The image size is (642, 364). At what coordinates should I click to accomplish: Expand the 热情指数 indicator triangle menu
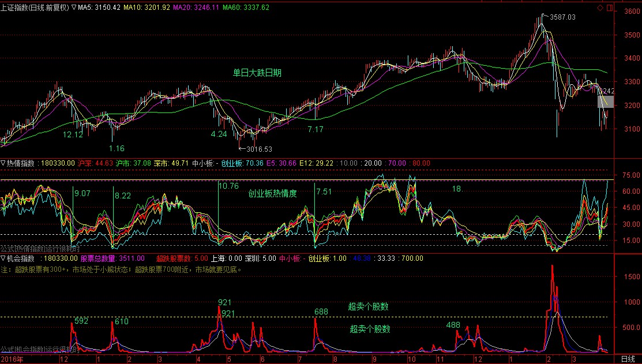click(3, 163)
